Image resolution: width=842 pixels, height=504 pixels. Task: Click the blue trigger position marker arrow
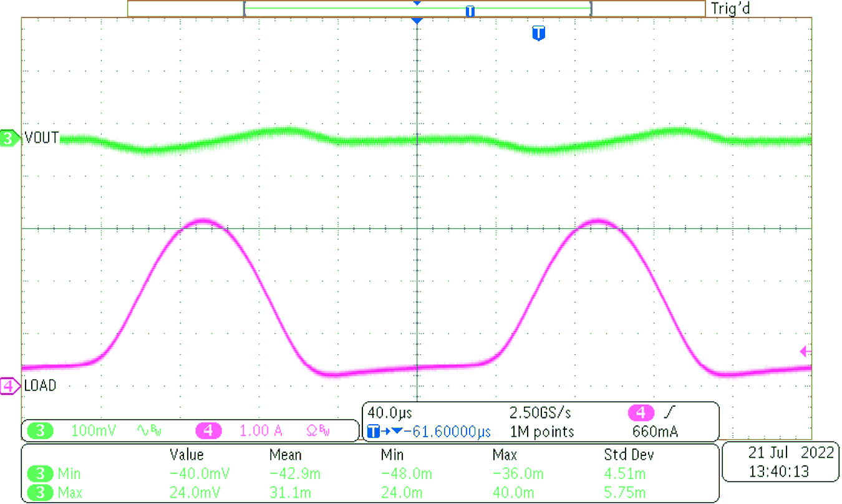(416, 19)
